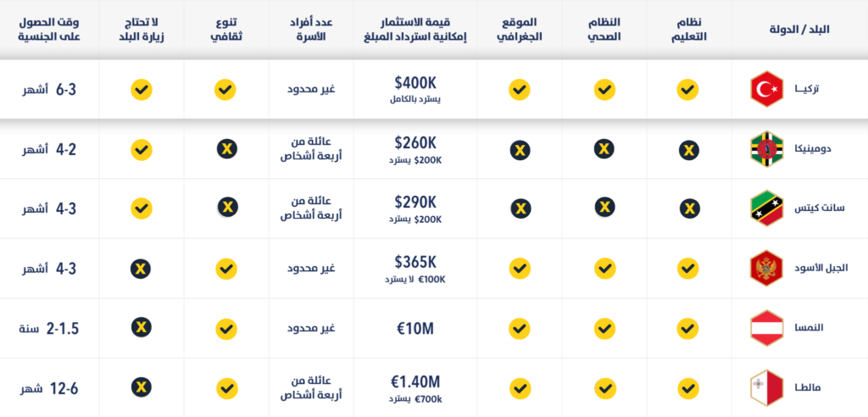Click the البلد / الدولة column header
The width and height of the screenshot is (868, 417).
pos(799,30)
